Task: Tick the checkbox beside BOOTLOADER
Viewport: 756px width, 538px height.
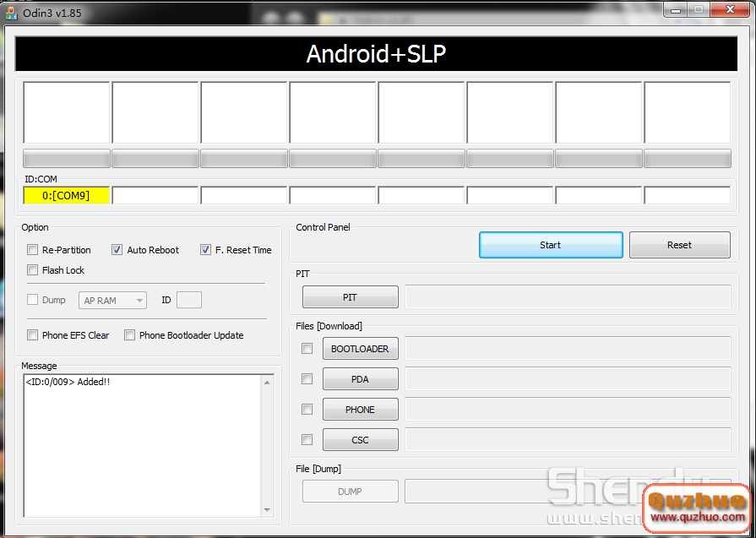Action: [x=307, y=348]
